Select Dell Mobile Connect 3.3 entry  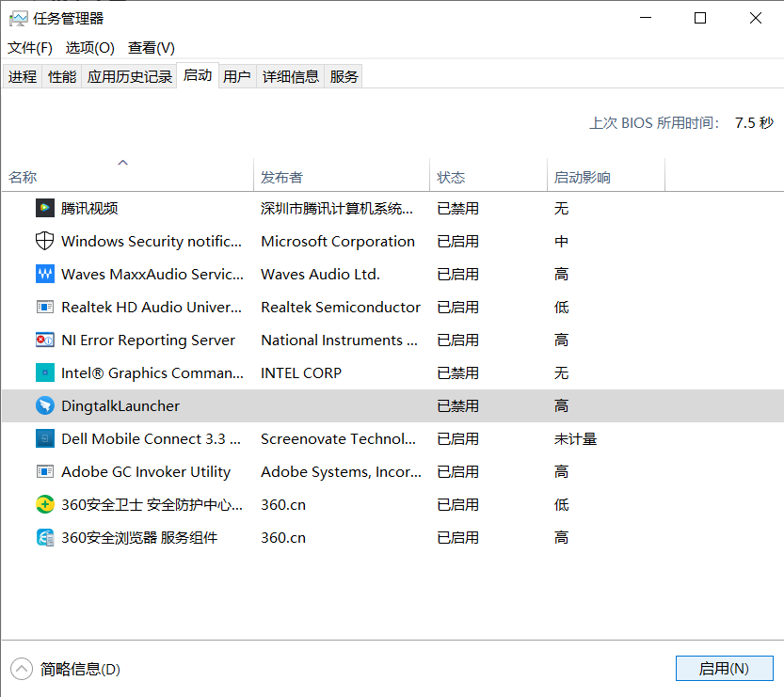point(151,439)
